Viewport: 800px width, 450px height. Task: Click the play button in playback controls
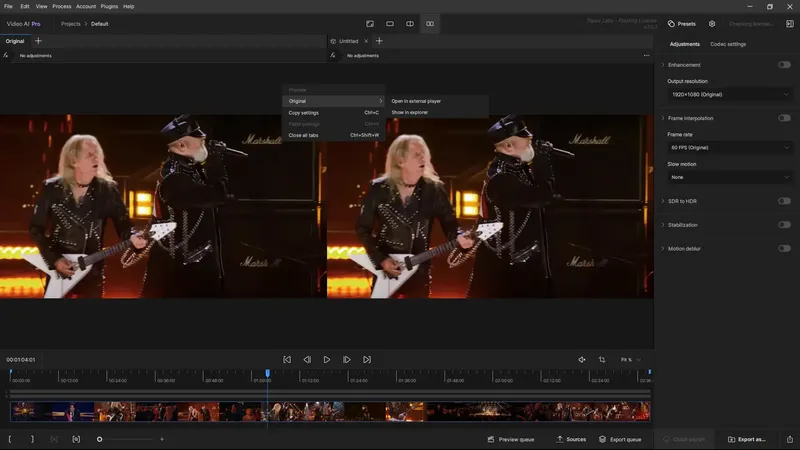(326, 359)
